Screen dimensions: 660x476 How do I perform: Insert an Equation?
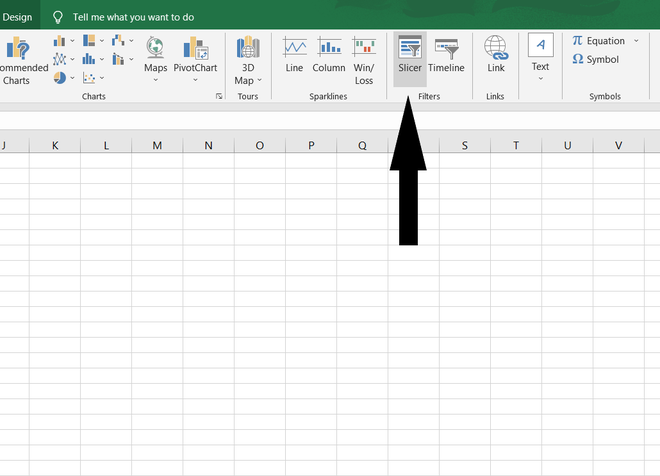(x=598, y=41)
